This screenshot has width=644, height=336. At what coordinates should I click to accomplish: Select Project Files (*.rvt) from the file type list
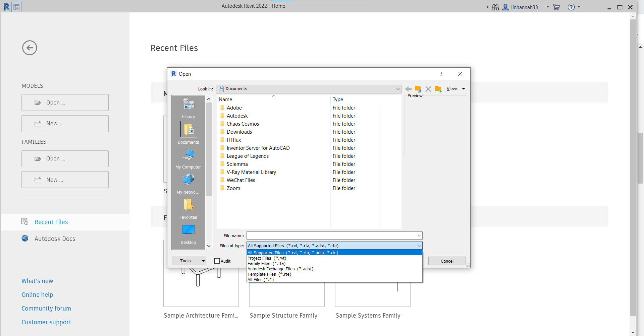pos(267,258)
